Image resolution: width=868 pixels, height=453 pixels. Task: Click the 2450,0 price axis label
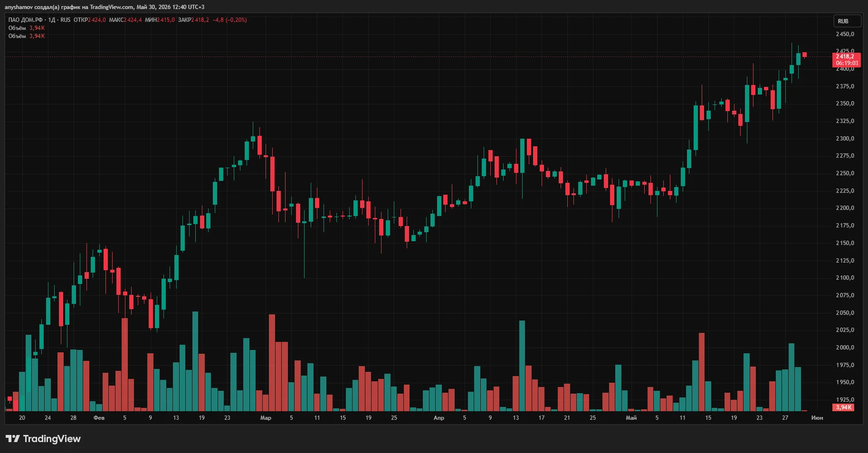[845, 34]
